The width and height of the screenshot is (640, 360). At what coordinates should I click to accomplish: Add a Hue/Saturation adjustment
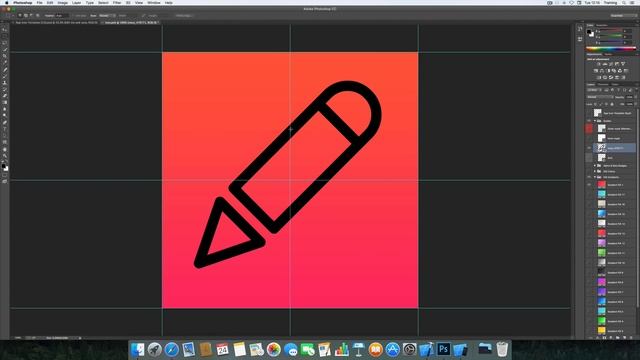pyautogui.click(x=596, y=71)
